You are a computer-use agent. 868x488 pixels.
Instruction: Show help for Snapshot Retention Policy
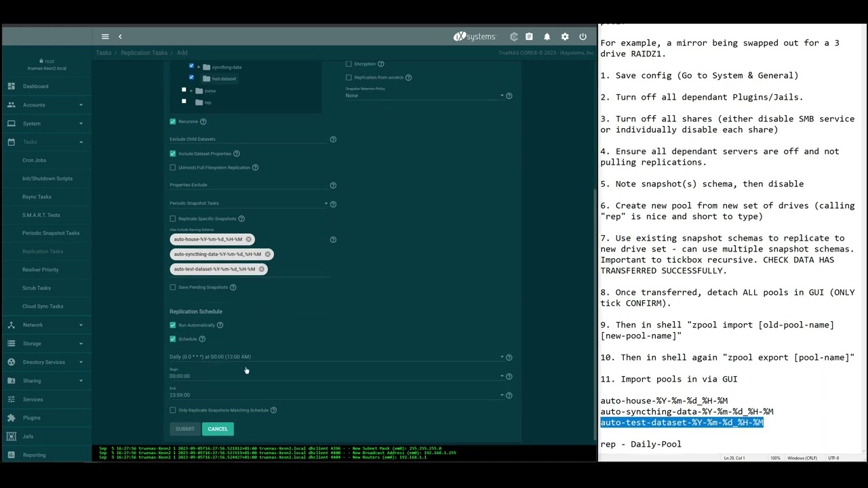[509, 96]
